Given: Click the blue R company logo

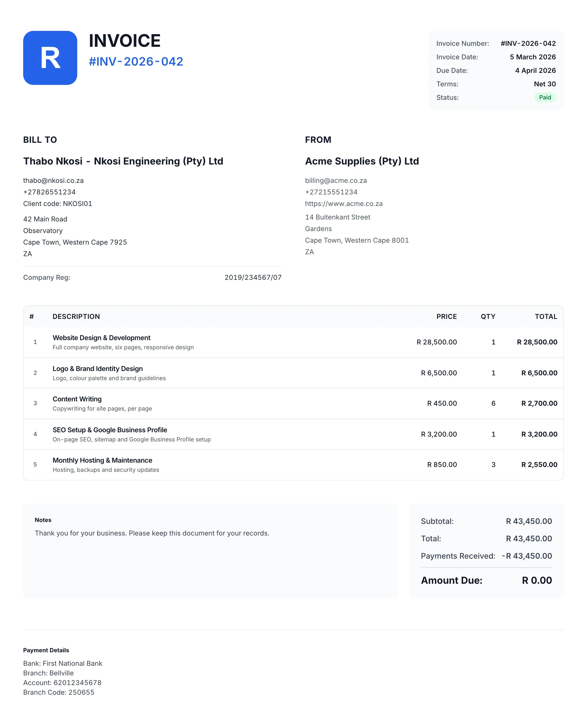Looking at the screenshot, I should pos(50,58).
